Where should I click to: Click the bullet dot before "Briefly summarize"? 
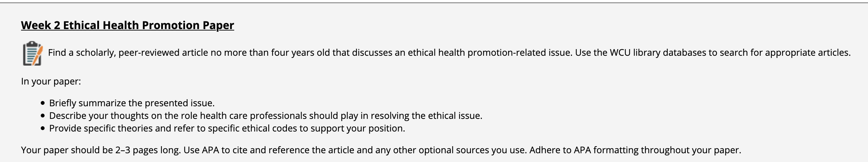43,103
